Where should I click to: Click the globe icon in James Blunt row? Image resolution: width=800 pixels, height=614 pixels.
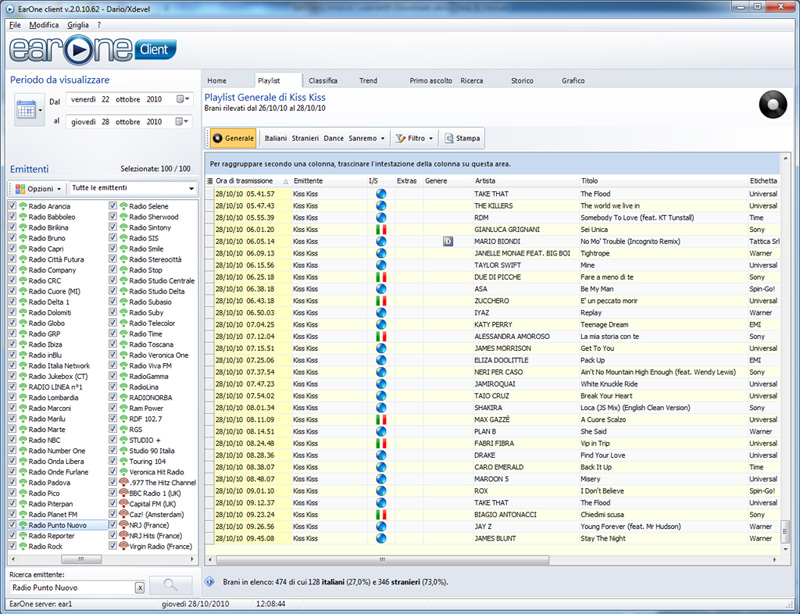pyautogui.click(x=381, y=538)
